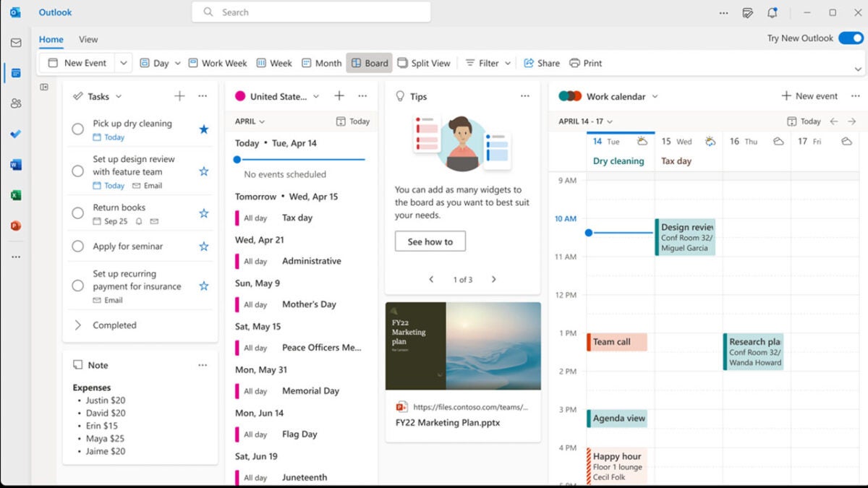Viewport: 868px width, 488px height.
Task: Mark 'Pick up dry cleaning' as complete
Action: 78,129
